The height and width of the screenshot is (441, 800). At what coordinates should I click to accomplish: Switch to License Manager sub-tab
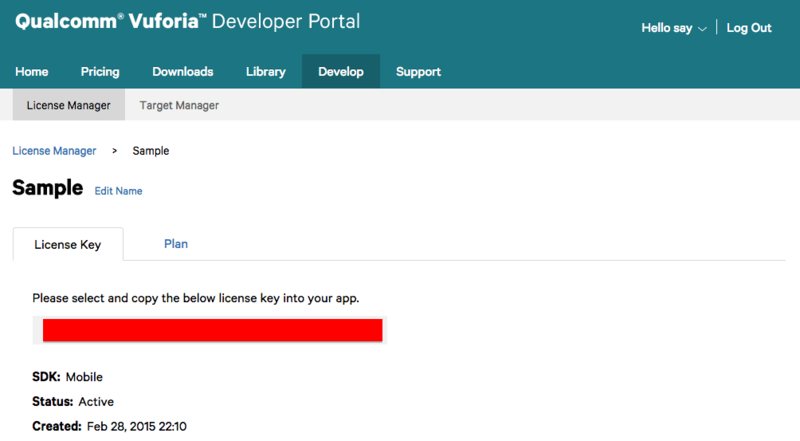(68, 105)
